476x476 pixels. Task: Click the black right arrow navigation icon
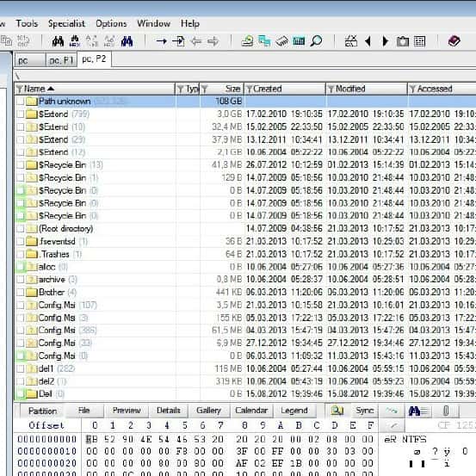point(386,41)
